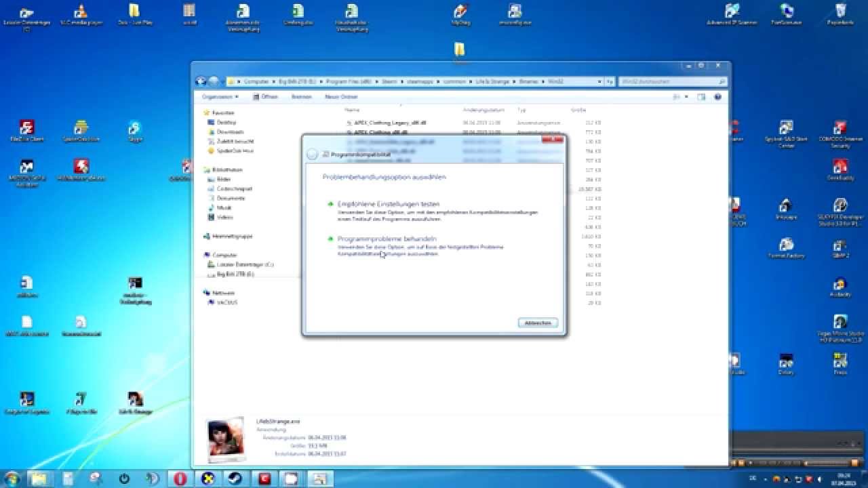Sort files by the Typ column header

[x=521, y=110]
